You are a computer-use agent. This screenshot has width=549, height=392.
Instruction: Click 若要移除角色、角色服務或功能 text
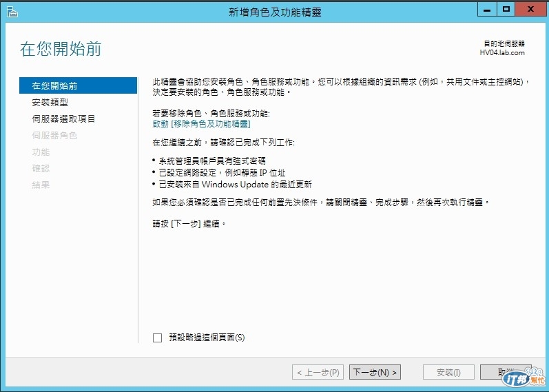click(211, 114)
